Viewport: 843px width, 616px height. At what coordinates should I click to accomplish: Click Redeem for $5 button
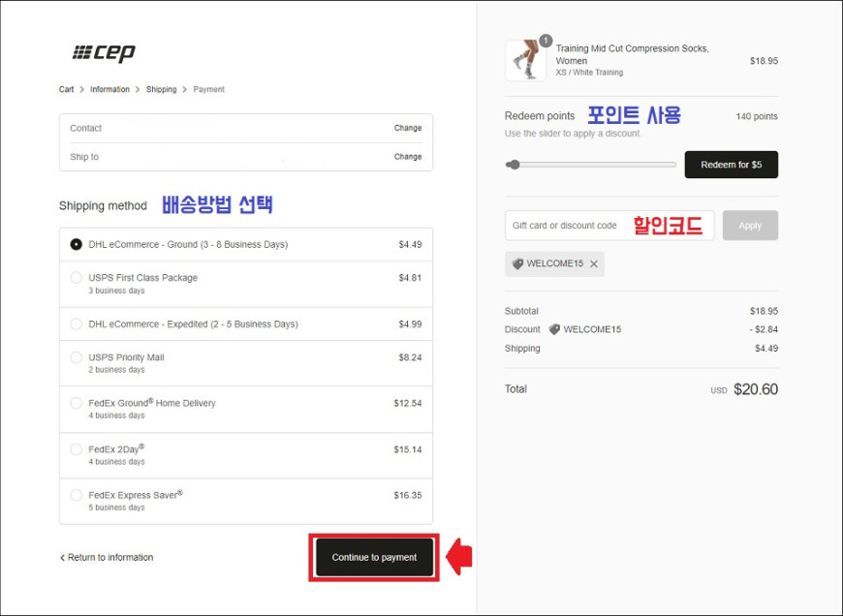tap(732, 165)
